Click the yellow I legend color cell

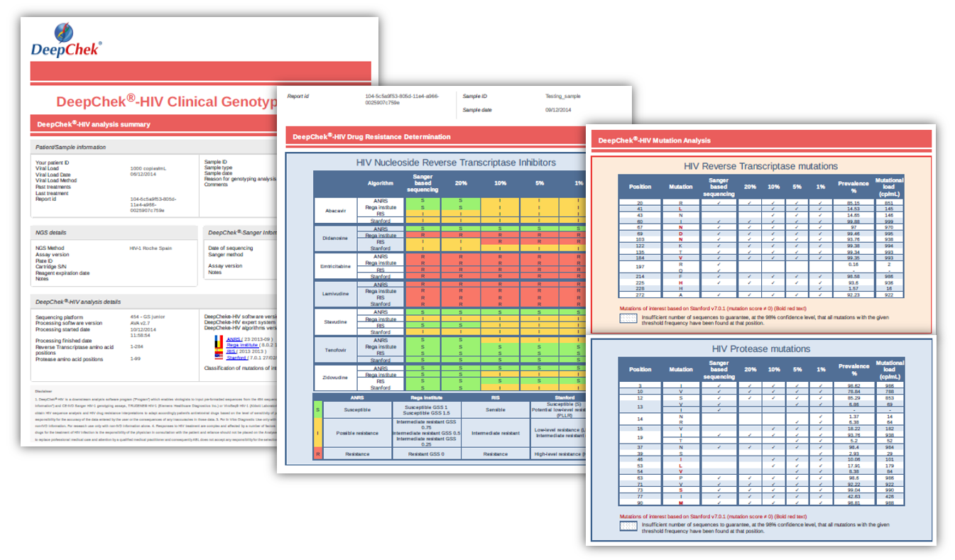pos(317,432)
